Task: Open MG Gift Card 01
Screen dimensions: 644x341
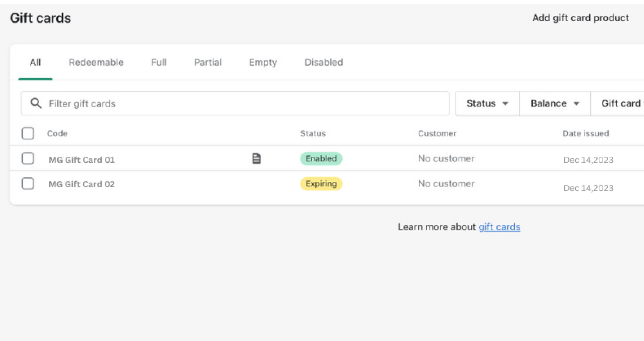Action: click(x=82, y=160)
